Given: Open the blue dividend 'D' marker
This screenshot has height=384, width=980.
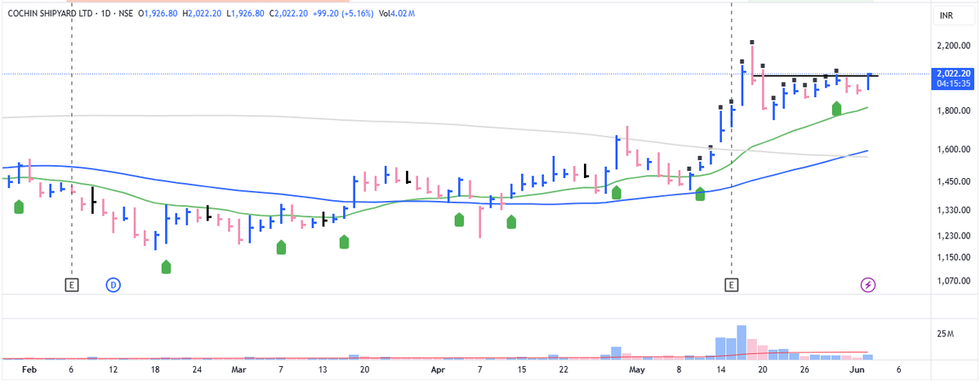Looking at the screenshot, I should (114, 285).
